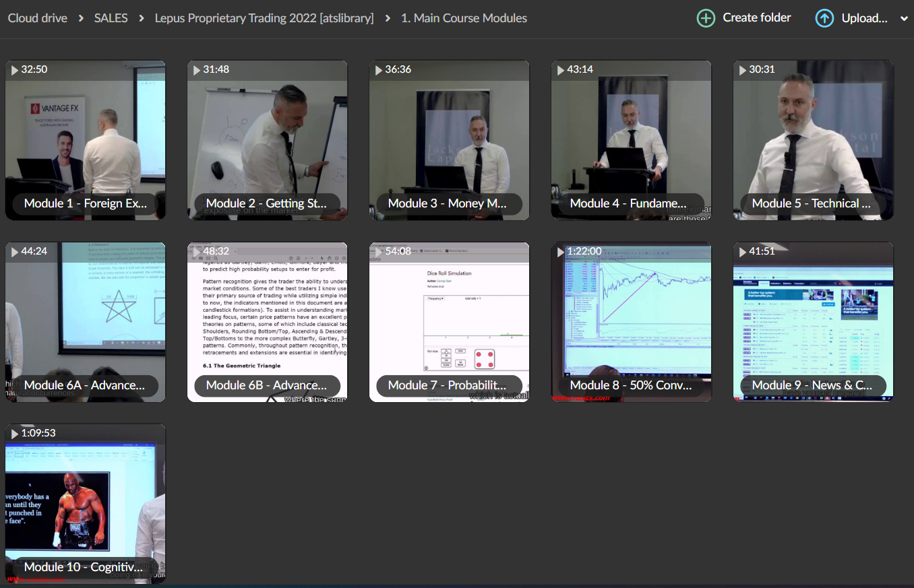914x588 pixels.
Task: Click the play icon on Module 10
Action: pos(14,433)
